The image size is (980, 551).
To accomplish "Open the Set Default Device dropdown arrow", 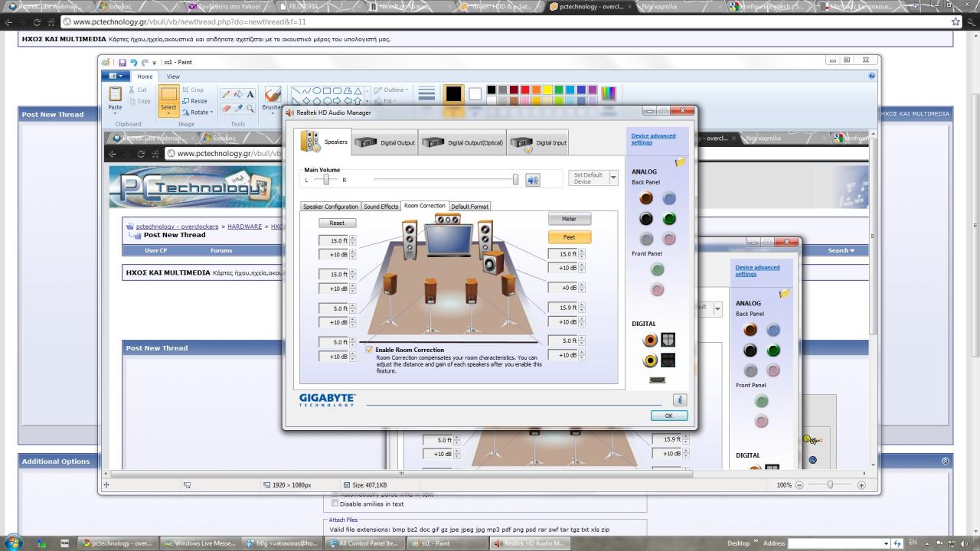I will click(613, 178).
